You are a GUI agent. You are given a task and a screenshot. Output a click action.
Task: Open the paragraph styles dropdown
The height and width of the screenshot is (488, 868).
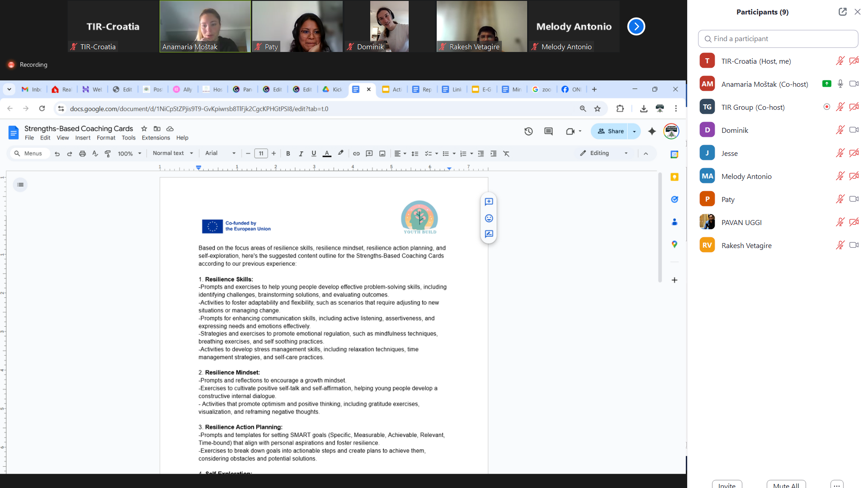172,153
